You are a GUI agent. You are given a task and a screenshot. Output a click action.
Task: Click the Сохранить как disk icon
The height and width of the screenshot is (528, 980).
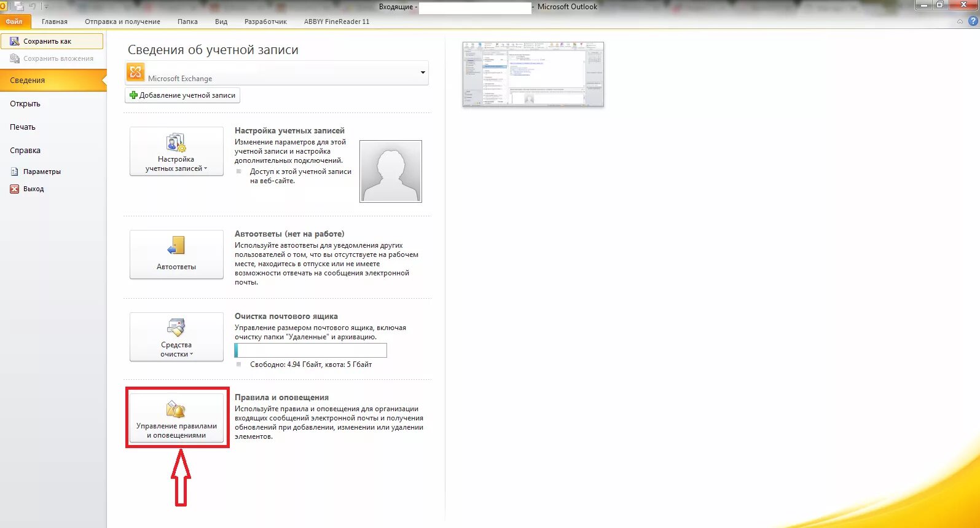pos(14,41)
